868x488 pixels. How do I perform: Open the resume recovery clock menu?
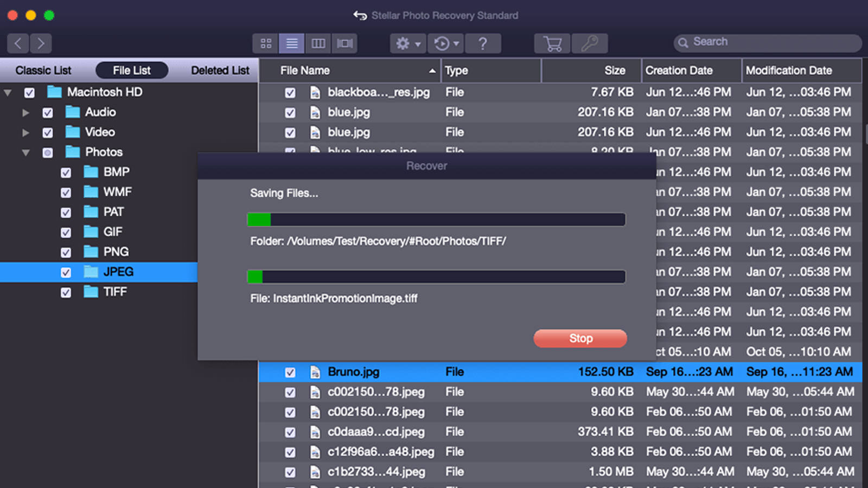[x=445, y=43]
